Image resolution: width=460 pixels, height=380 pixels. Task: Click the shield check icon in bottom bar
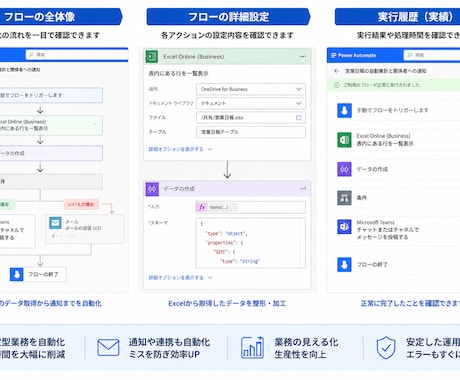tap(386, 348)
